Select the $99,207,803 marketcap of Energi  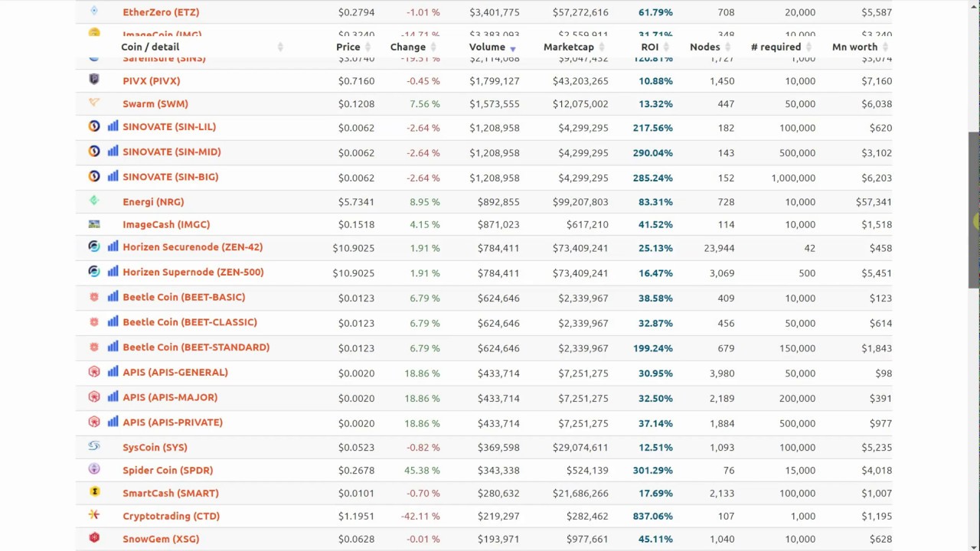pyautogui.click(x=580, y=202)
